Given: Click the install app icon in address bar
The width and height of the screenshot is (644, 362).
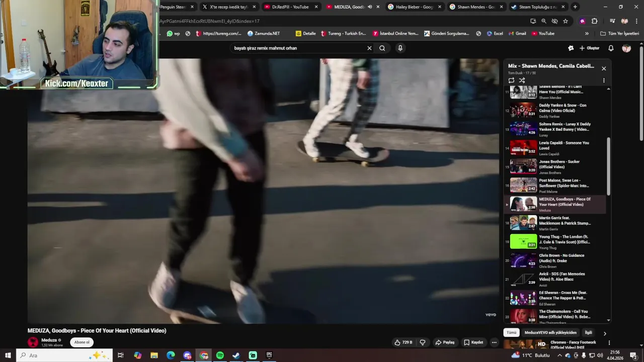Looking at the screenshot, I should click(x=533, y=21).
